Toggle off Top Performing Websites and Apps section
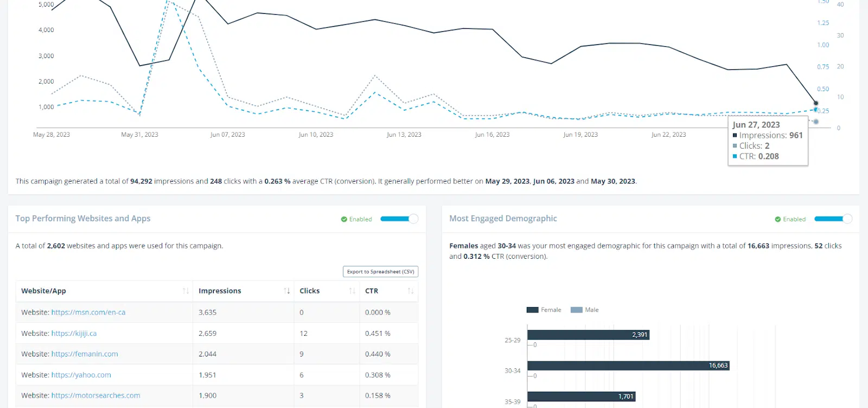Screen dimensions: 868x408 click(399, 219)
